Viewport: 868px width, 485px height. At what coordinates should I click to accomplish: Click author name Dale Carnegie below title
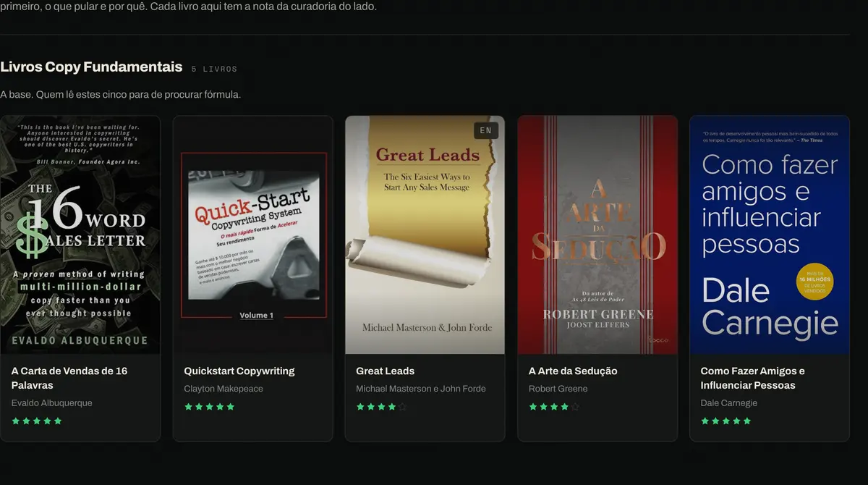[729, 403]
